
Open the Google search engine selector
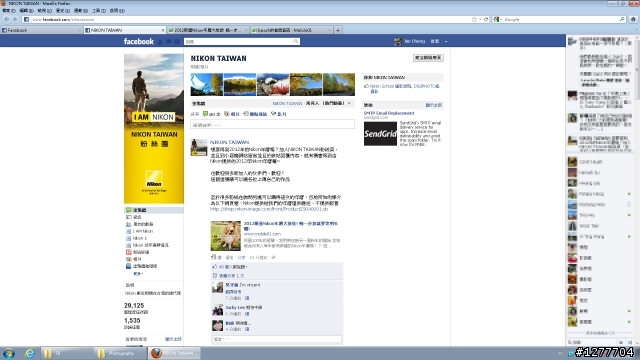(498, 19)
